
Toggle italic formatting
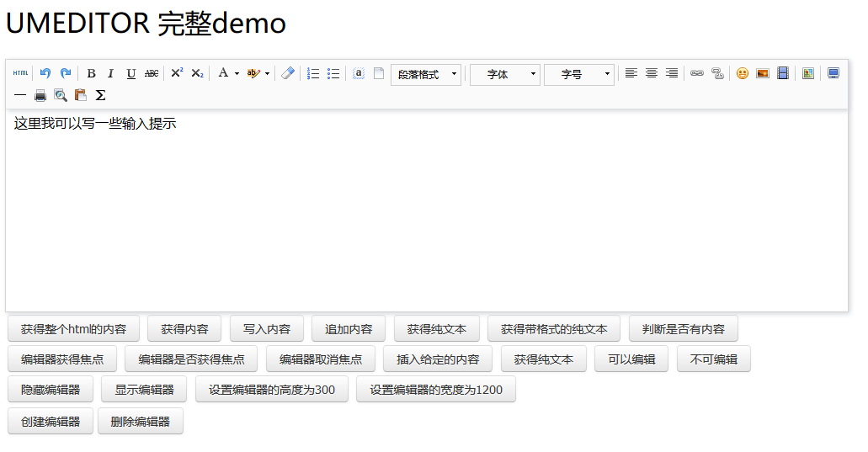[111, 73]
